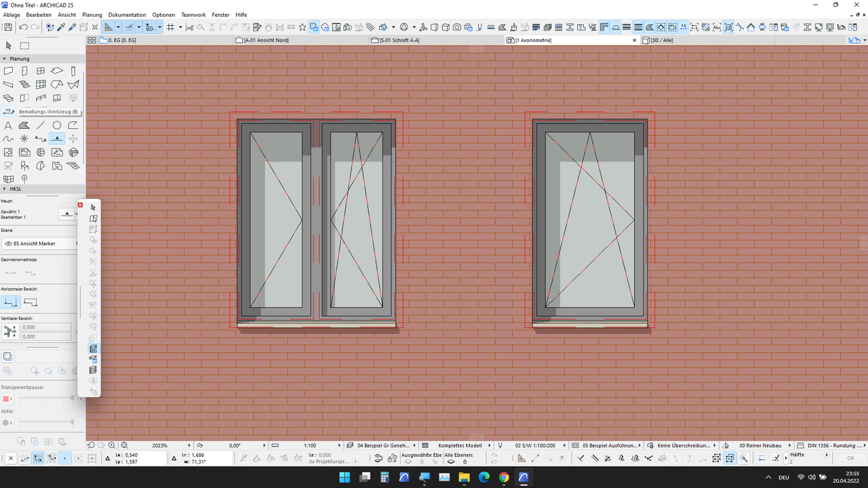Screen dimensions: 868x488
Task: Select the Fenster-Werkzeug (window tool)
Action: [41, 70]
